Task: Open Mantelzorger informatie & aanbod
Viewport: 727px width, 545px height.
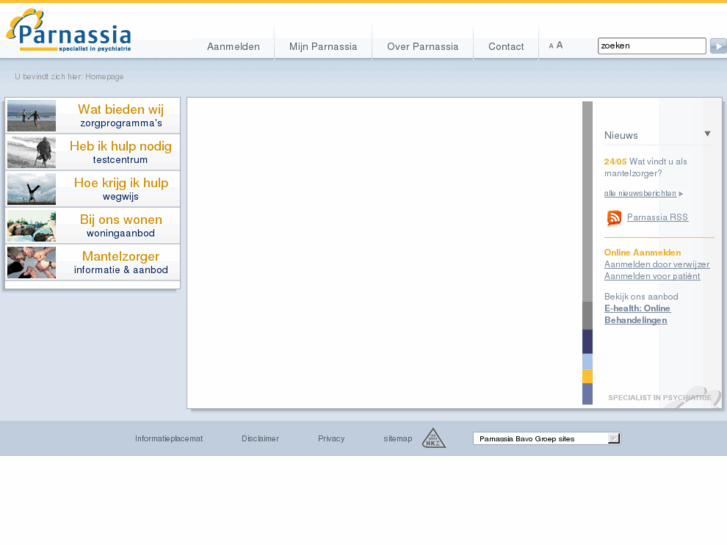Action: point(93,262)
